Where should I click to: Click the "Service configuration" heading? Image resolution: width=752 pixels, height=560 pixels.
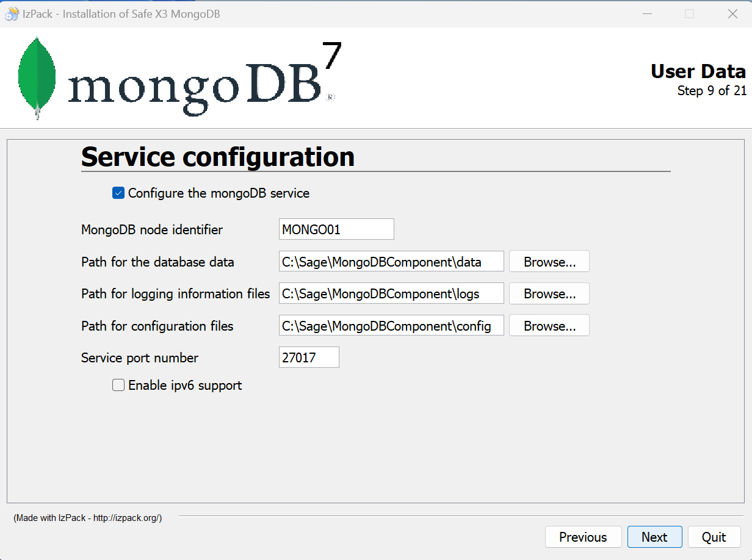217,157
